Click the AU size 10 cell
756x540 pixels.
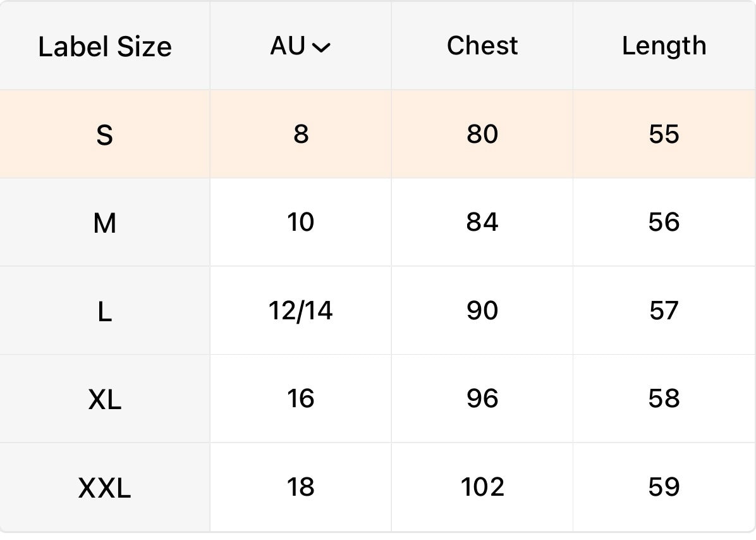pos(301,222)
